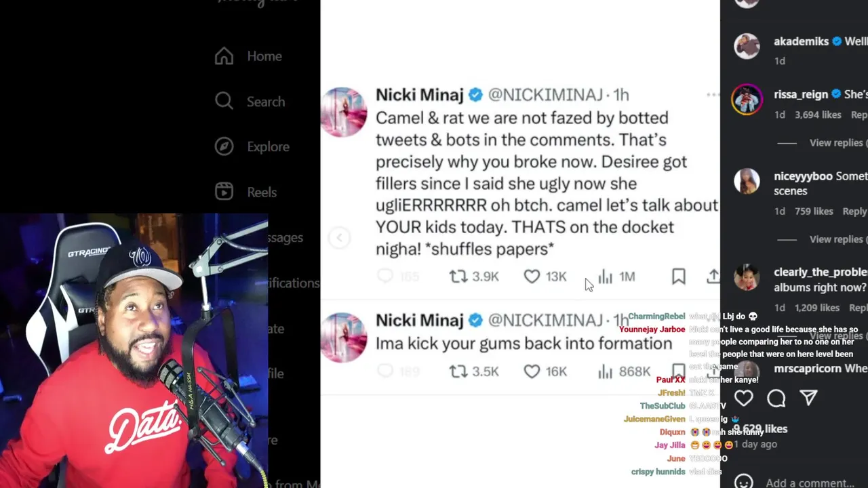This screenshot has width=868, height=488.
Task: Click the Explore compass icon
Action: [224, 146]
